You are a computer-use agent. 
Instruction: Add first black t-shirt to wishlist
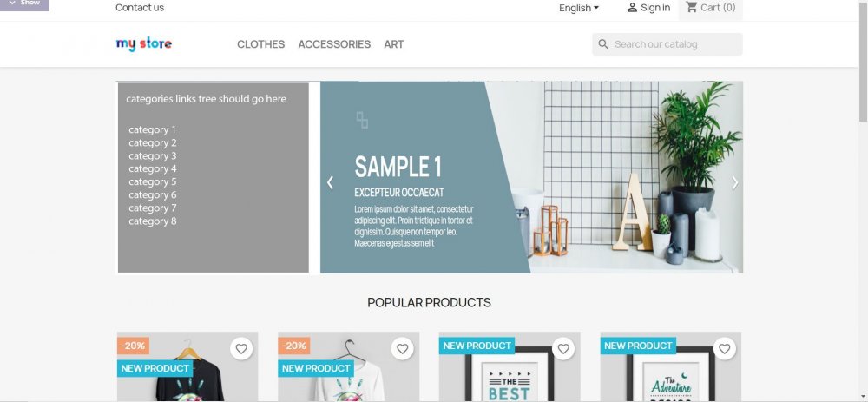pyautogui.click(x=241, y=349)
